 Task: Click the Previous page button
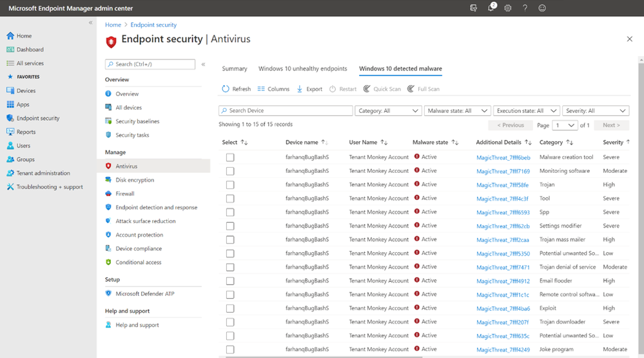[x=511, y=125]
